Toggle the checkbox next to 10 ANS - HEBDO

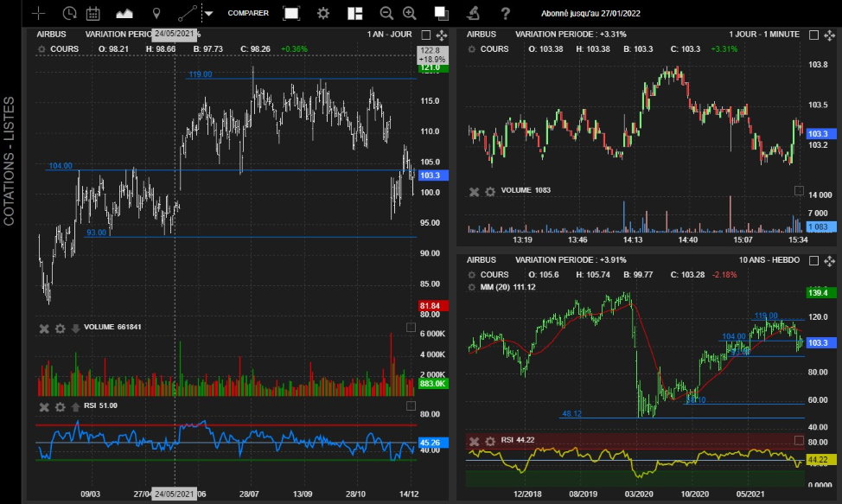[814, 260]
